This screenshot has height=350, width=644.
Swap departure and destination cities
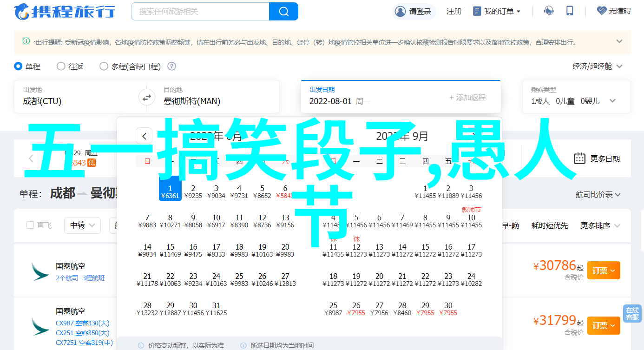point(146,98)
